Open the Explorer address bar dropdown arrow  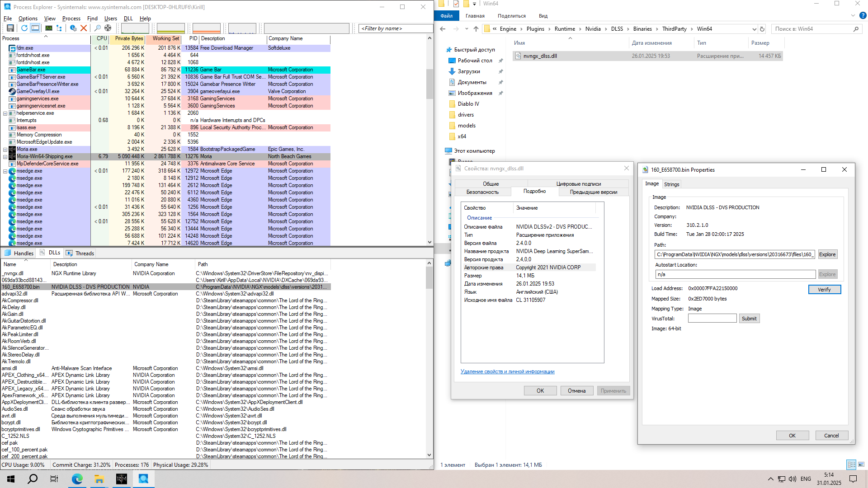[754, 29]
